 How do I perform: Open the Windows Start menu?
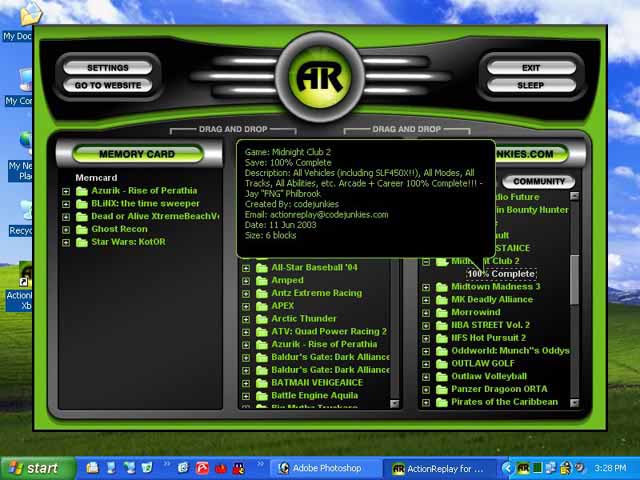coord(38,468)
